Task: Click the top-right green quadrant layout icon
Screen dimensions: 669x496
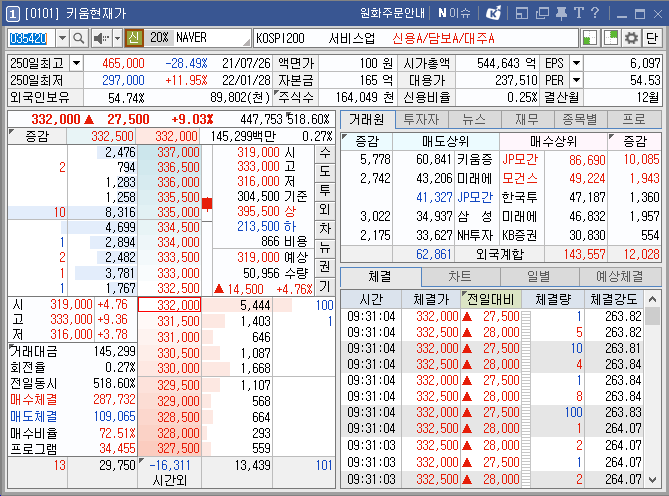Action: (x=611, y=38)
